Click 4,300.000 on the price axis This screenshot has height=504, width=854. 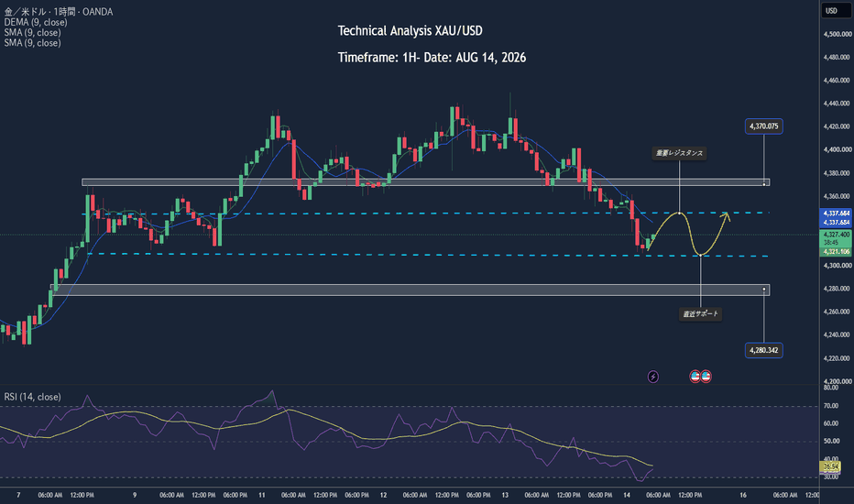coord(838,266)
